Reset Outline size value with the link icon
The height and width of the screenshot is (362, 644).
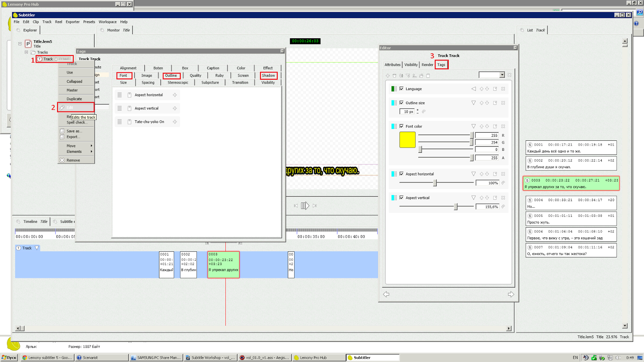pyautogui.click(x=423, y=112)
